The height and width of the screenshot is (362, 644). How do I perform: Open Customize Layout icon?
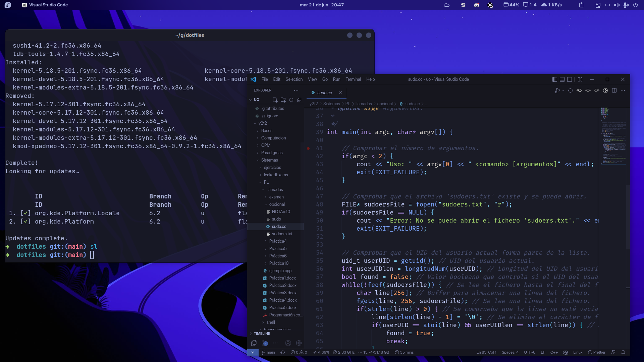click(x=580, y=79)
